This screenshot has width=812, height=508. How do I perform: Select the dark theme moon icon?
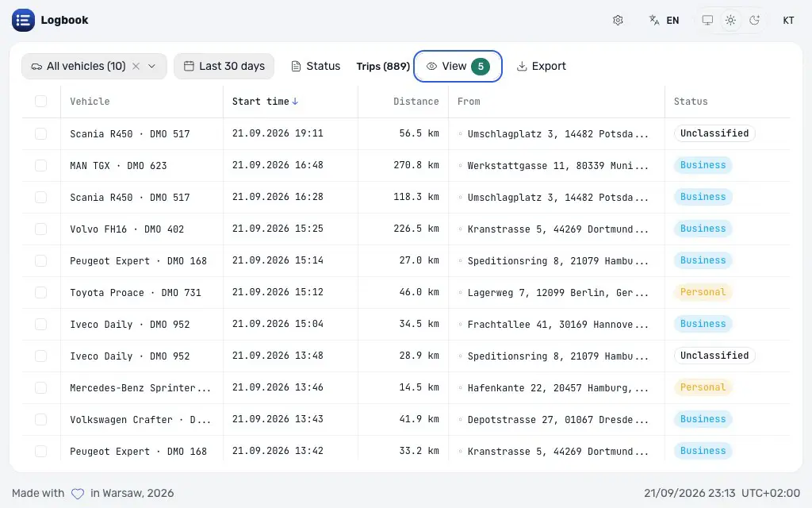(x=755, y=20)
